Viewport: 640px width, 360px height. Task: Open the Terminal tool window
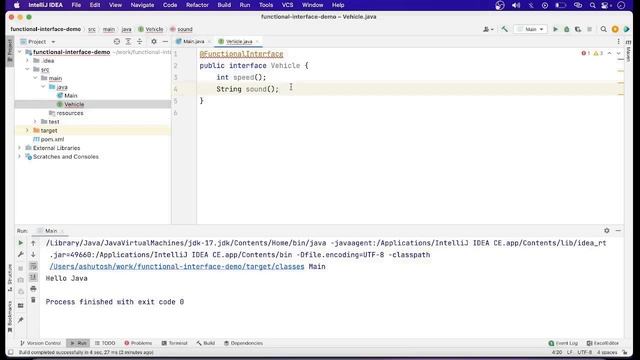coord(174,343)
